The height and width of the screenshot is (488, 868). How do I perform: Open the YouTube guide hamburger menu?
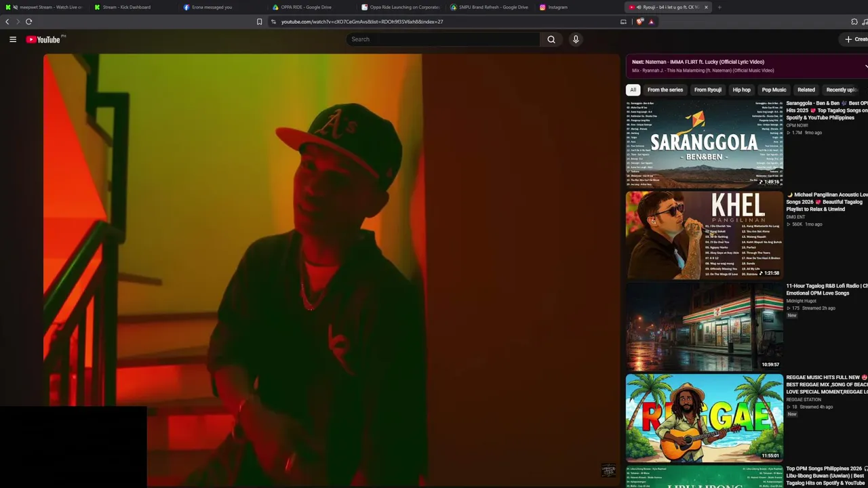(x=13, y=39)
